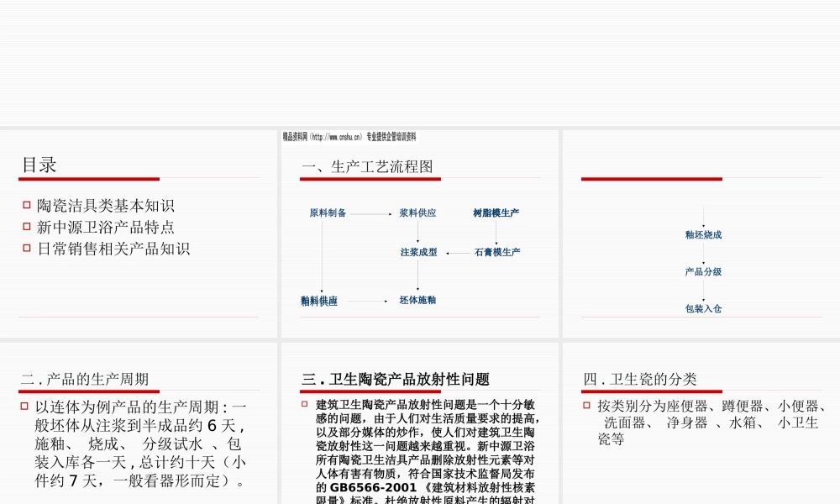
Task: Click the 注浆成型 flowchart node
Action: (419, 252)
